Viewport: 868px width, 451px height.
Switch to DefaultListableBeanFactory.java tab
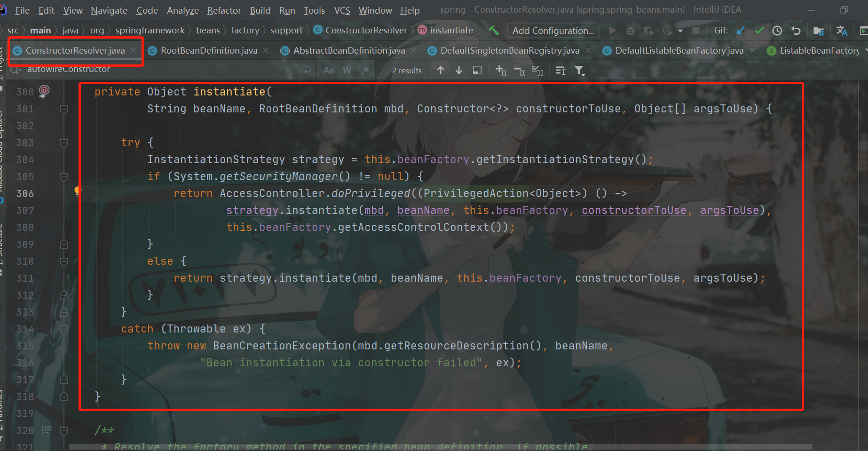[x=679, y=50]
